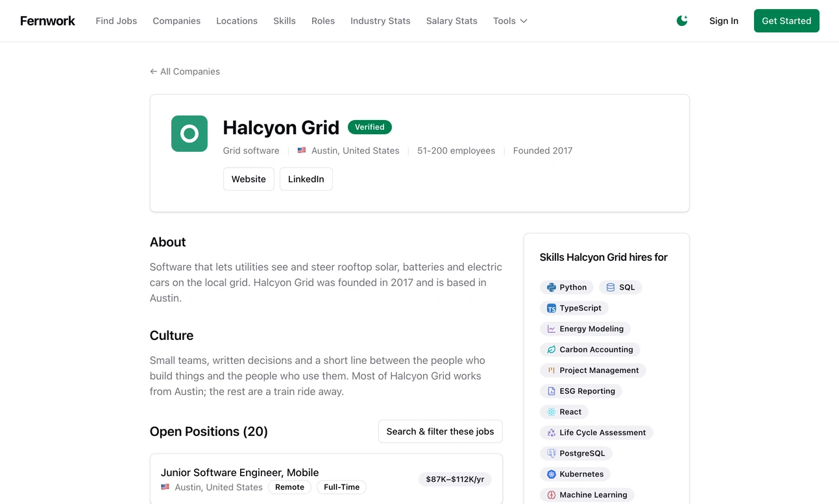Click the Energy Modeling chart icon

[552, 329]
